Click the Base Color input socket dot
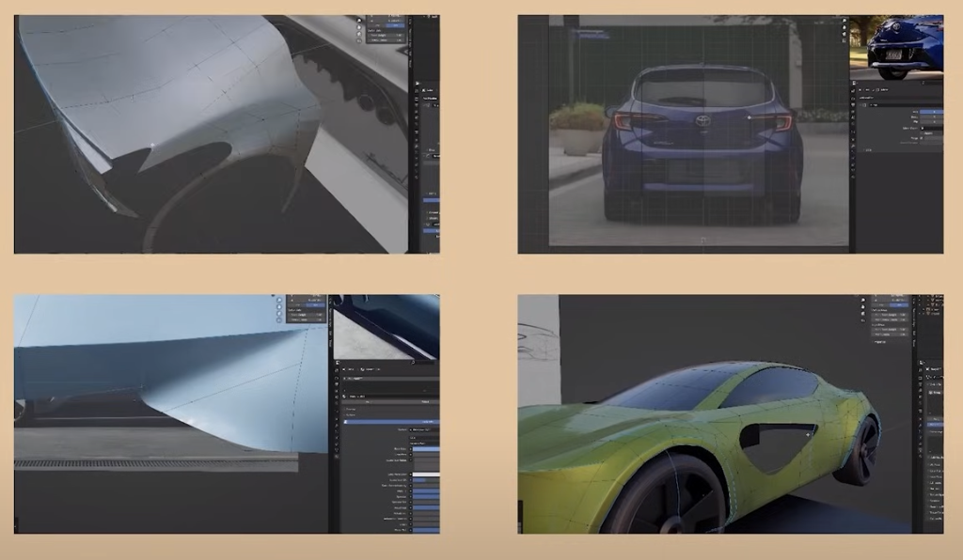 point(410,449)
